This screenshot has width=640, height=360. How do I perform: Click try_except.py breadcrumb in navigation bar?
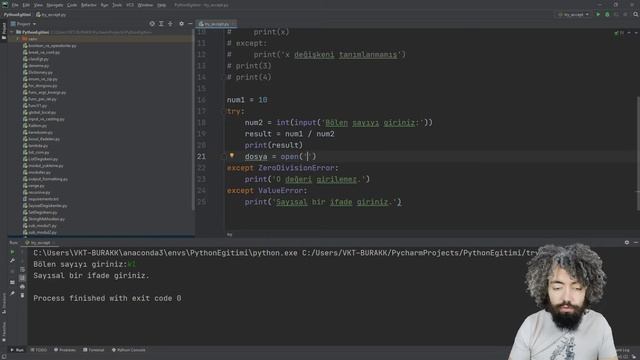coord(51,14)
